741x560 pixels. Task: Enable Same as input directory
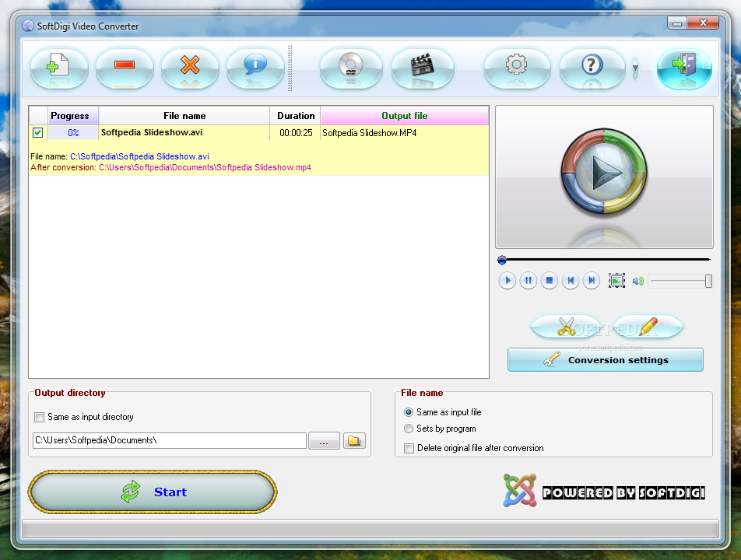[x=39, y=417]
